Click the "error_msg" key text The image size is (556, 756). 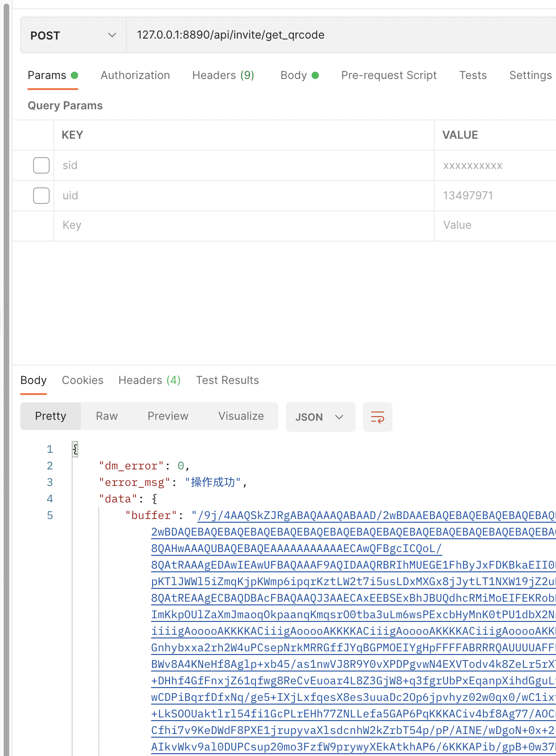coord(135,482)
